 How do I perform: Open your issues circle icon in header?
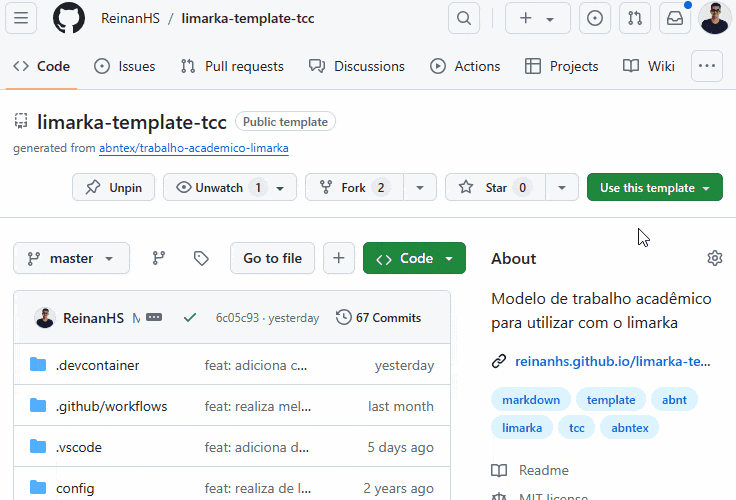coord(595,18)
